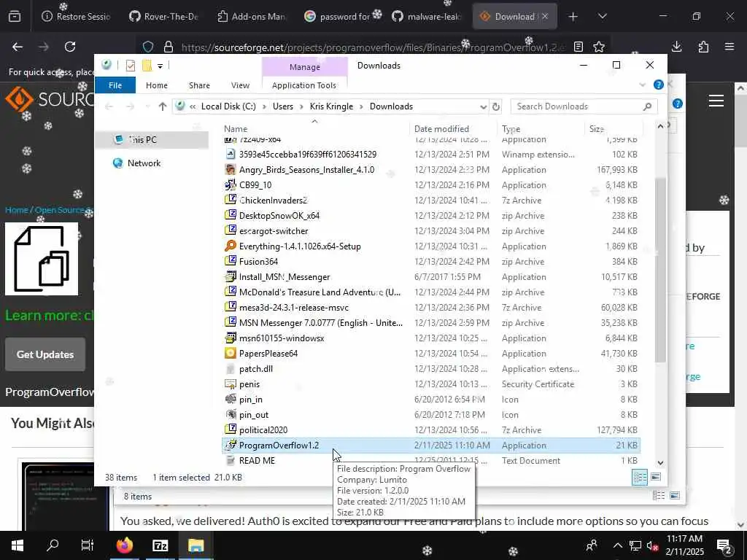Viewport: 747px width, 560px height.
Task: Click the Properties quick access checkmark icon
Action: [x=130, y=66]
